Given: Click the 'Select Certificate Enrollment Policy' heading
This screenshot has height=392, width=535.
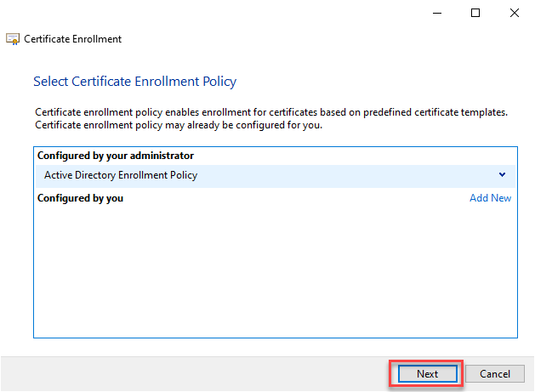Looking at the screenshot, I should click(x=134, y=82).
